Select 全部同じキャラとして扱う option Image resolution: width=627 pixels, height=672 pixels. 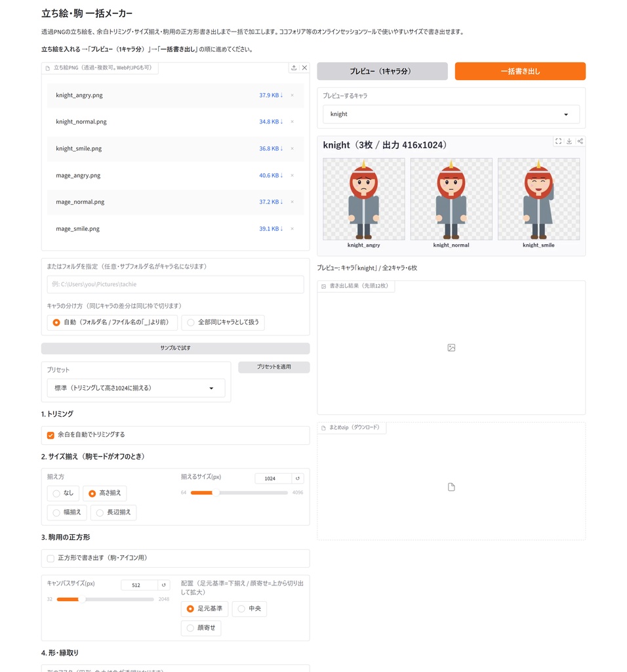[223, 322]
